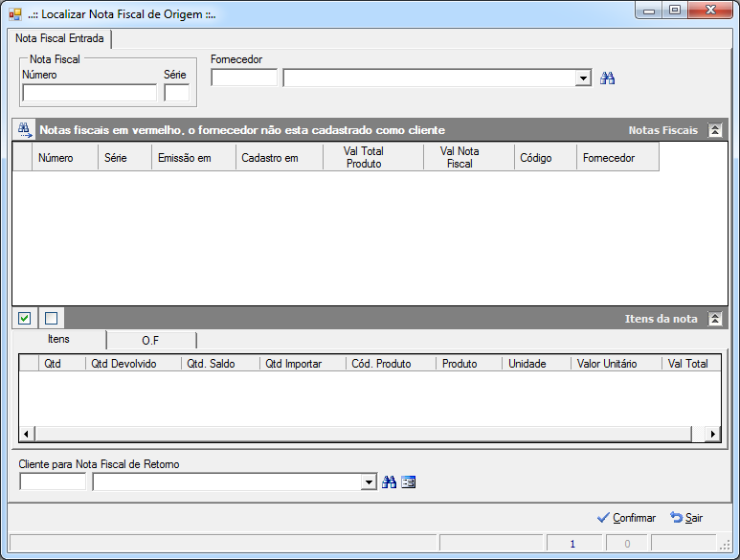Select the Nota Fiscal Entrada tab
The width and height of the screenshot is (740, 560).
pyautogui.click(x=59, y=38)
